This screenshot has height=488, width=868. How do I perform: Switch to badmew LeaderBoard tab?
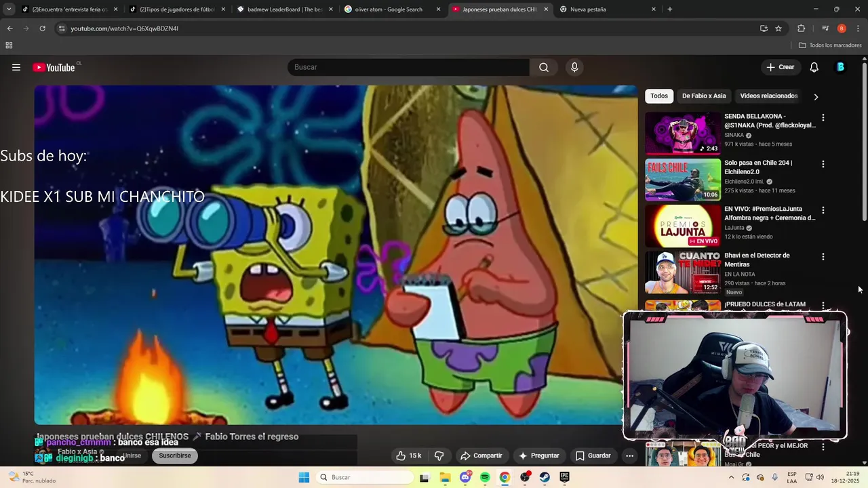[283, 9]
